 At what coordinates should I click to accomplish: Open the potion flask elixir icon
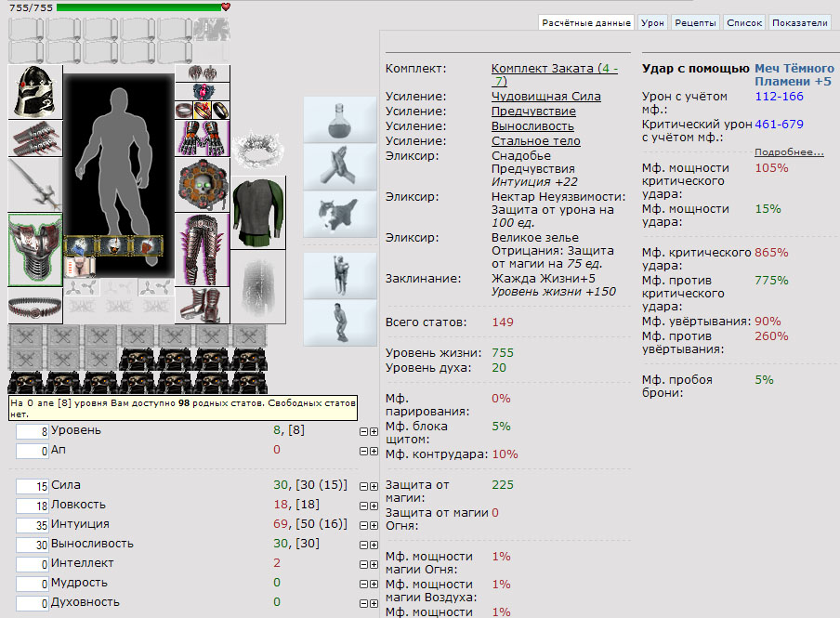(340, 120)
